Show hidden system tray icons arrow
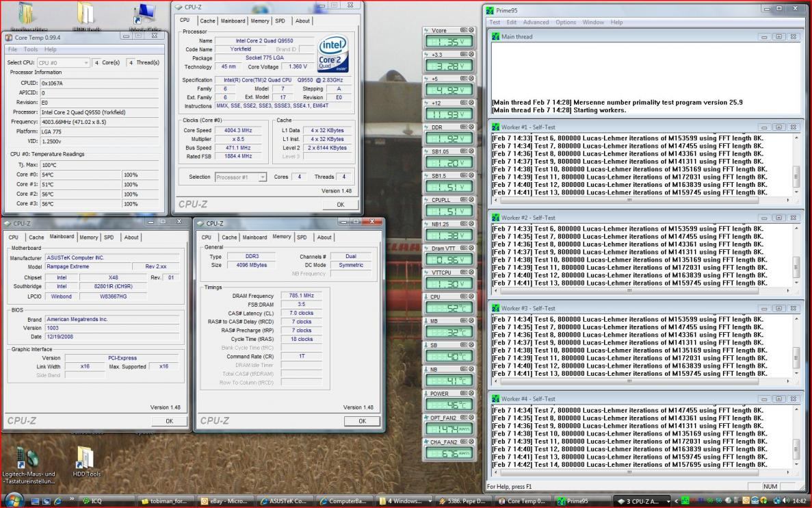 pos(675,501)
